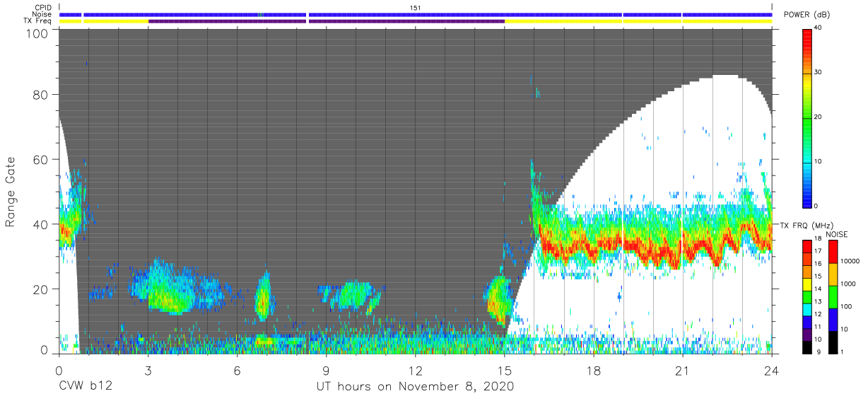Click the NOISE color scale bar
Viewport: 868px width, 401px height.
click(833, 296)
